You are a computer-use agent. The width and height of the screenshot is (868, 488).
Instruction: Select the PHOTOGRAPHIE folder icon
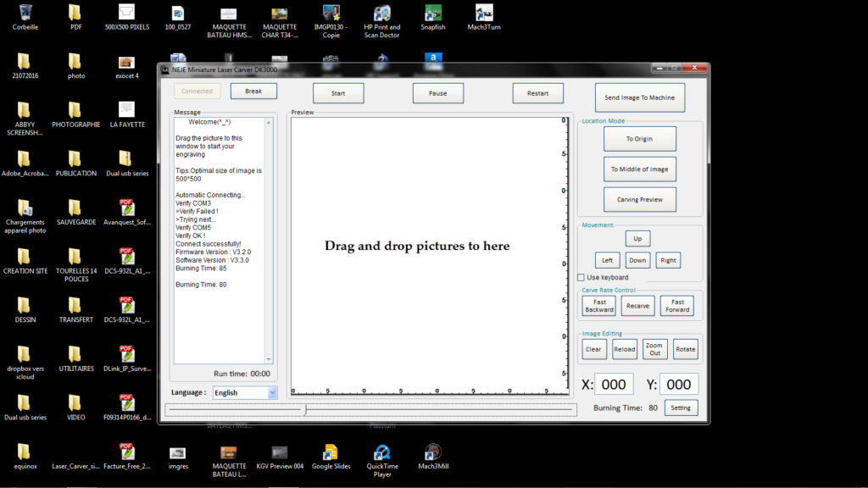pos(75,115)
